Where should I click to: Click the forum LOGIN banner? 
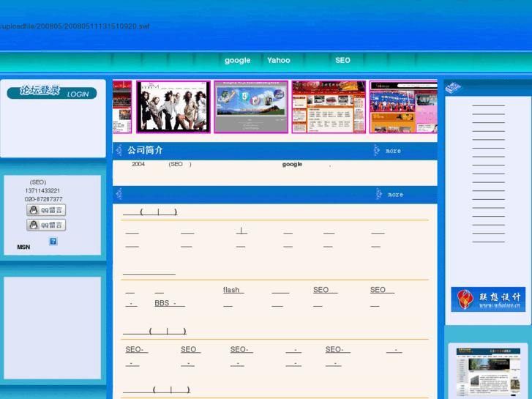pos(52,92)
